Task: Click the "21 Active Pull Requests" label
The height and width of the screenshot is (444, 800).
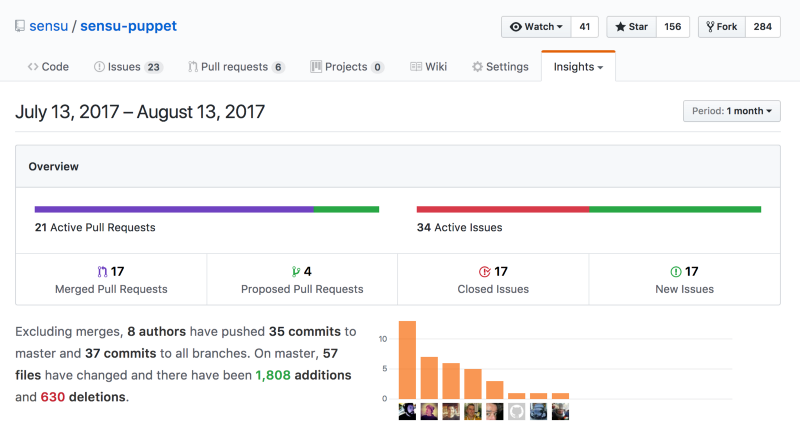Action: [x=95, y=227]
